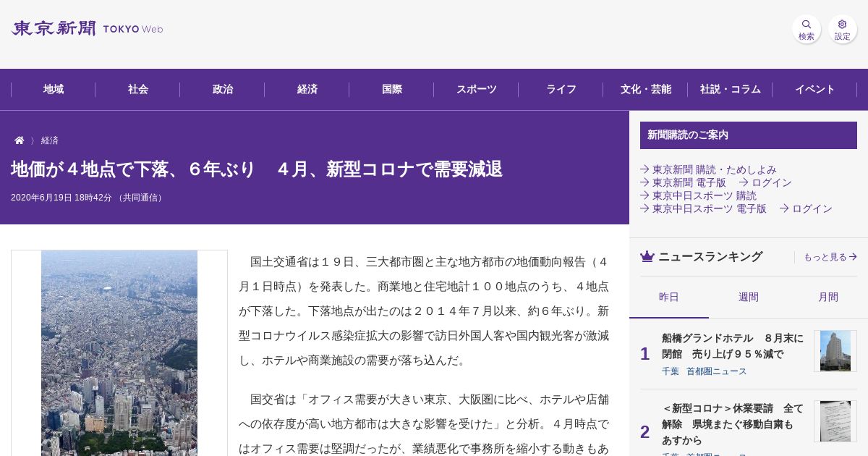Open the 設定 settings gear icon

pos(843,29)
